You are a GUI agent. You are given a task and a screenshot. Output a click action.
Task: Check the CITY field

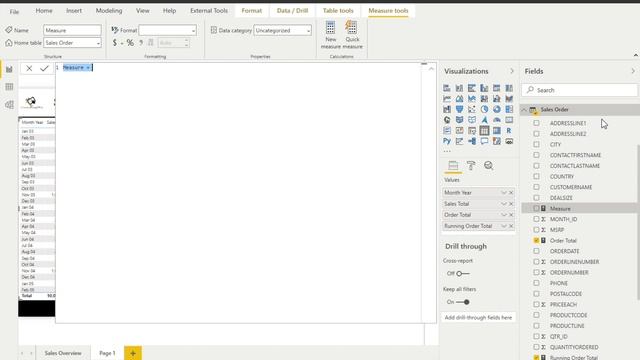click(536, 144)
